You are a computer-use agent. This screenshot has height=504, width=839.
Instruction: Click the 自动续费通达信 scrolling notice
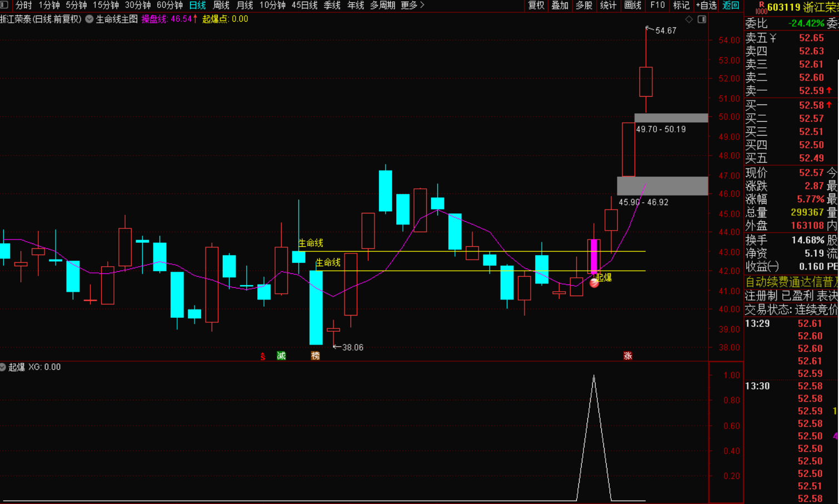[791, 282]
